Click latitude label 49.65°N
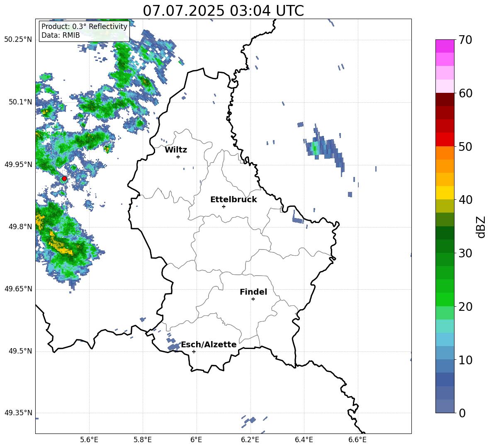Screen dimensions: 491x448 click(19, 289)
